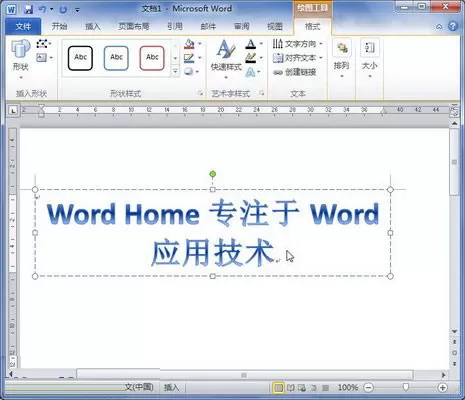Switch to the 插入 Insert tab
The image size is (465, 400).
point(93,26)
